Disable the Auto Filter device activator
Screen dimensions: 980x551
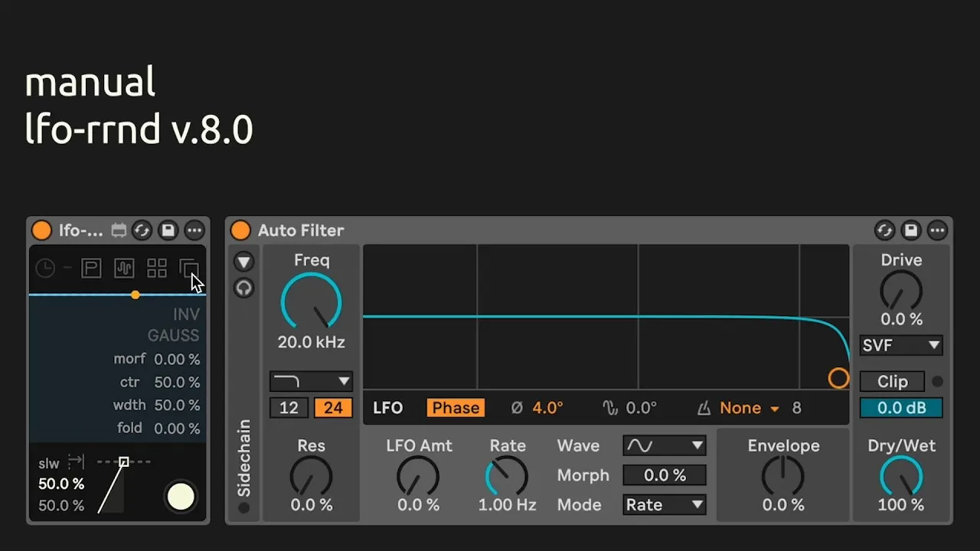[240, 230]
